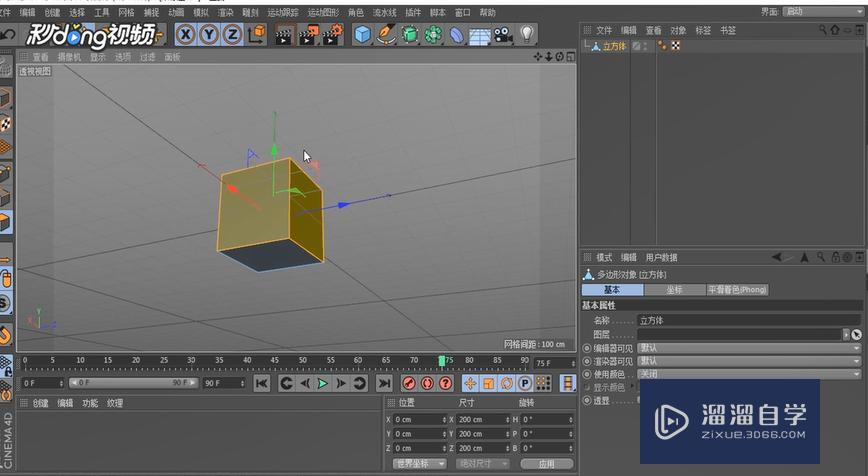This screenshot has width=868, height=476.
Task: Toggle 使用颜色 animation circle
Action: click(587, 374)
